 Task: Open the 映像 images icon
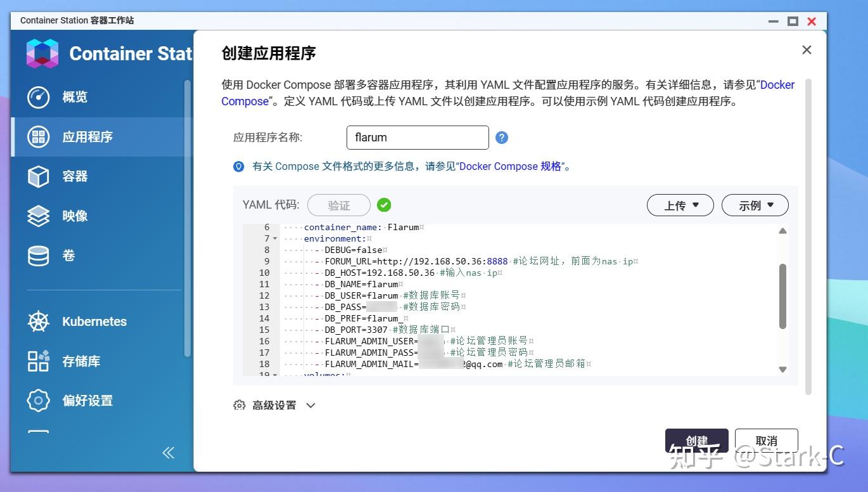pos(38,216)
